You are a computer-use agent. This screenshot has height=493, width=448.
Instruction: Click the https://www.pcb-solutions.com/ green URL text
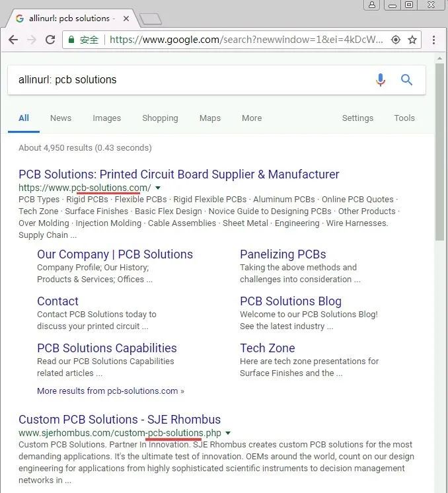[85, 188]
